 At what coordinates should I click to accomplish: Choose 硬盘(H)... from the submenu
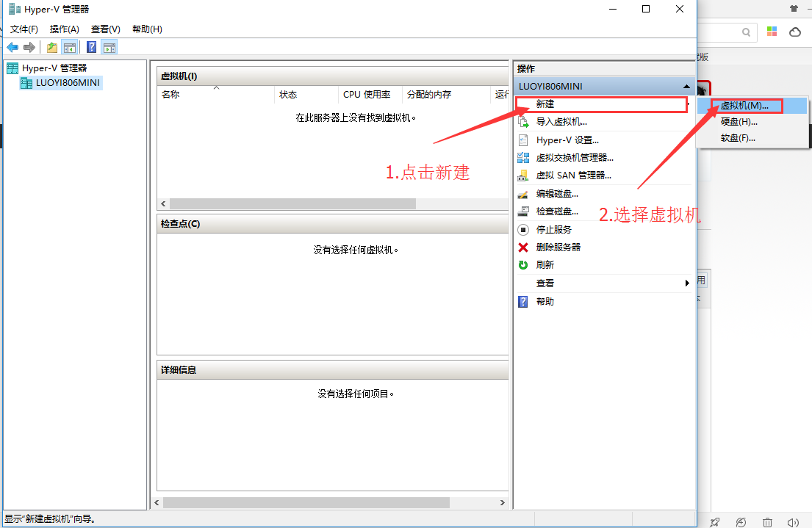(739, 122)
